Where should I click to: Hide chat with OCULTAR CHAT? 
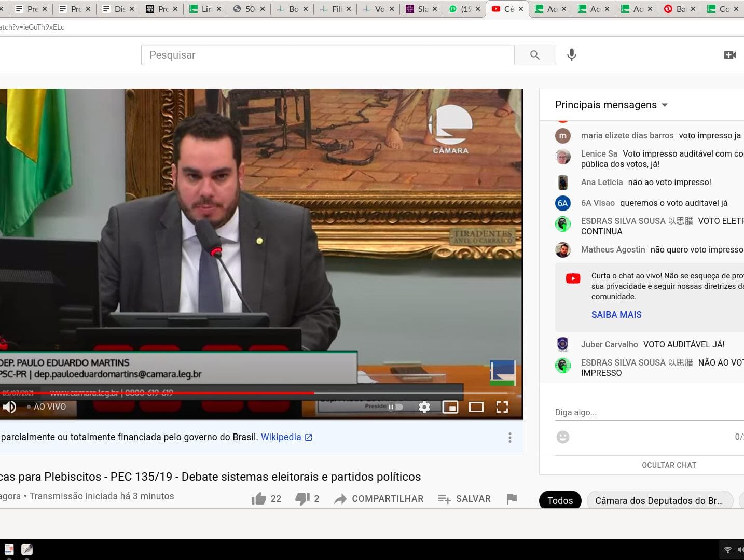point(669,465)
